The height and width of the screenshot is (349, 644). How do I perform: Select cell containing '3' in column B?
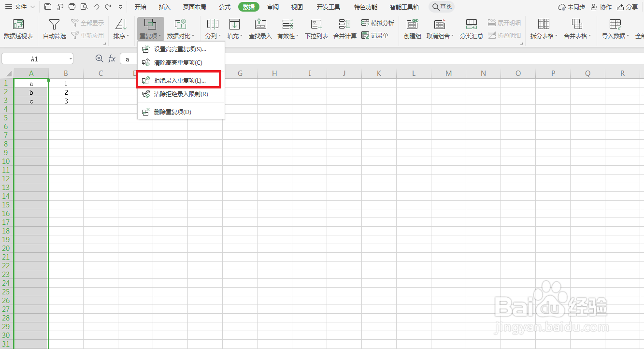66,101
